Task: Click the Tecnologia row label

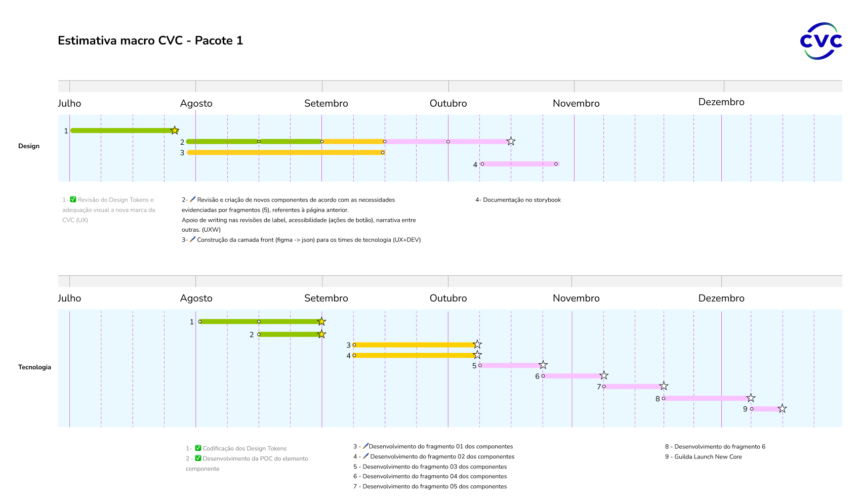Action: tap(34, 367)
